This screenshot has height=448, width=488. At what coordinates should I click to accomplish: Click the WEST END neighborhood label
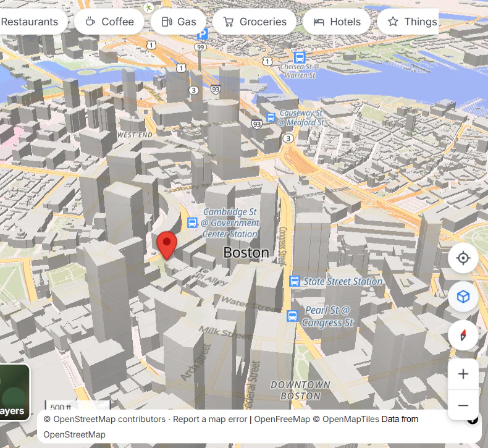[x=135, y=135]
